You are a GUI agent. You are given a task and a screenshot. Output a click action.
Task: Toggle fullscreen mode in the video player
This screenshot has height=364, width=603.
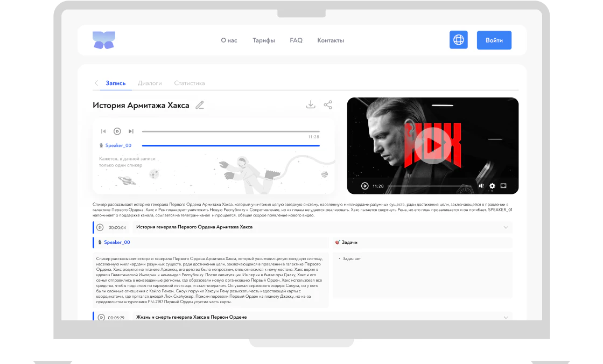point(502,186)
